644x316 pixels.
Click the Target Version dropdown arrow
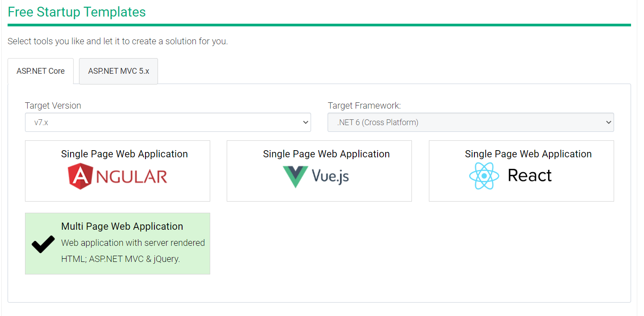306,122
